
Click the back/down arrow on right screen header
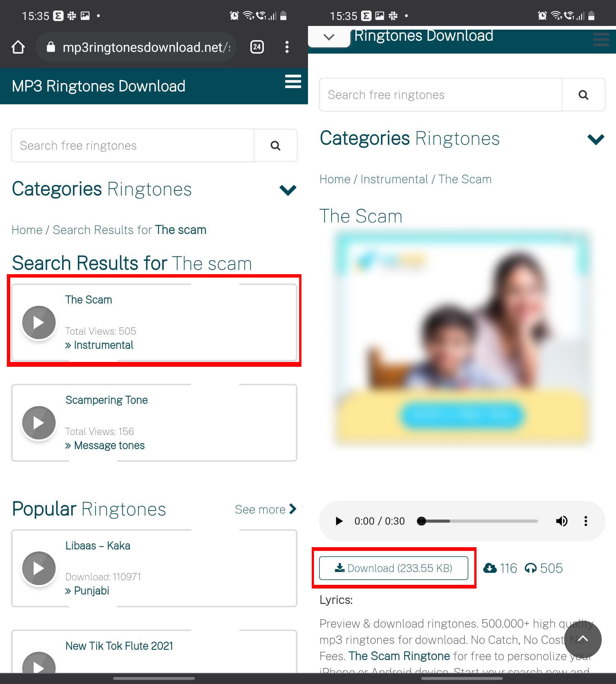coord(329,37)
